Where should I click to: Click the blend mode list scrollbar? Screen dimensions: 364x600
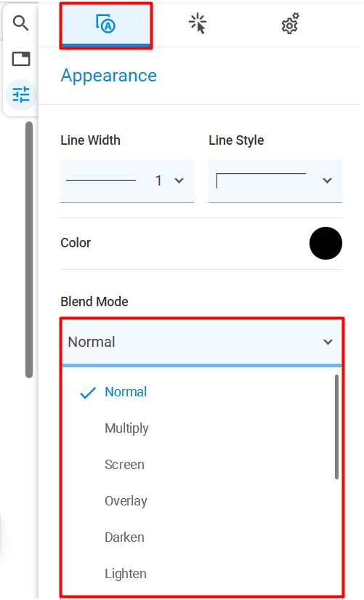tap(336, 427)
